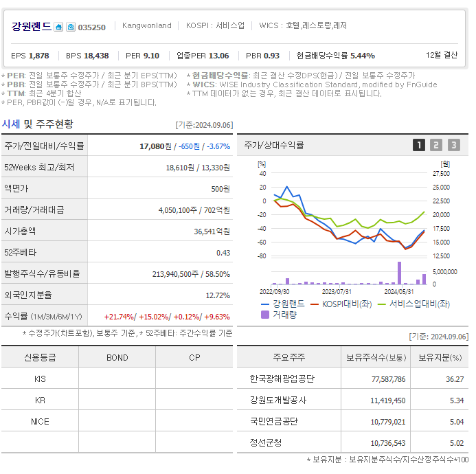Image resolution: width=476 pixels, height=474 pixels.
Task: Click the 2022/09/30 date axis label
Action: (x=275, y=292)
